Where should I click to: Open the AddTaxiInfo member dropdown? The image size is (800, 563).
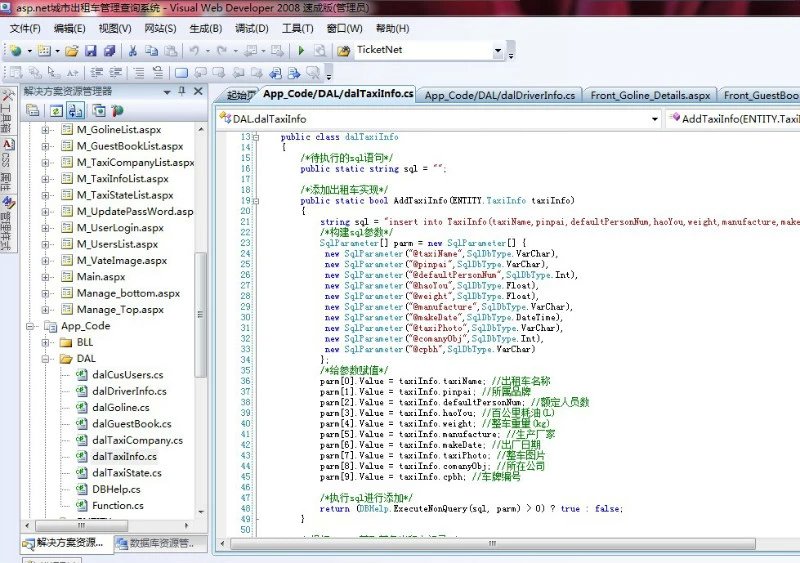point(733,119)
